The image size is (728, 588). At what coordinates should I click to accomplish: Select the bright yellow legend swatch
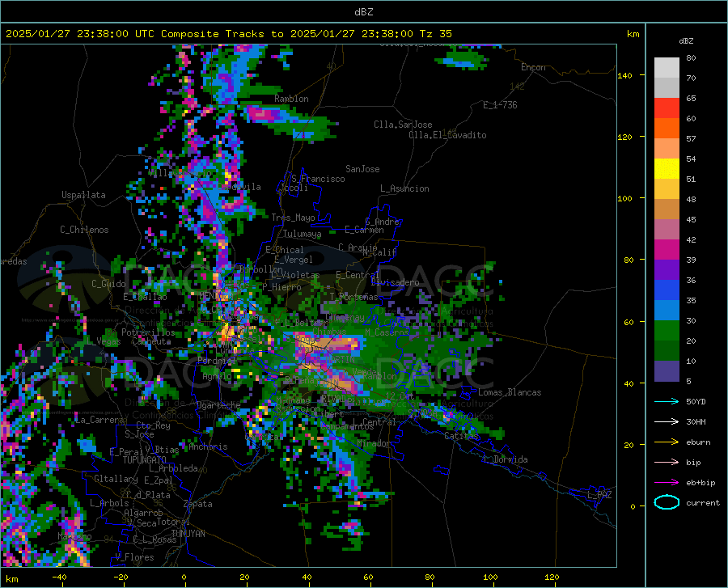667,169
